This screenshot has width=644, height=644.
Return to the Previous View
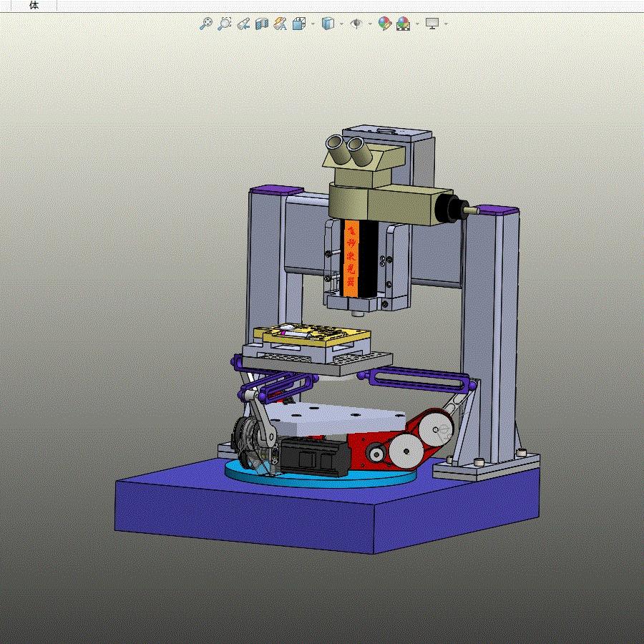click(x=243, y=24)
